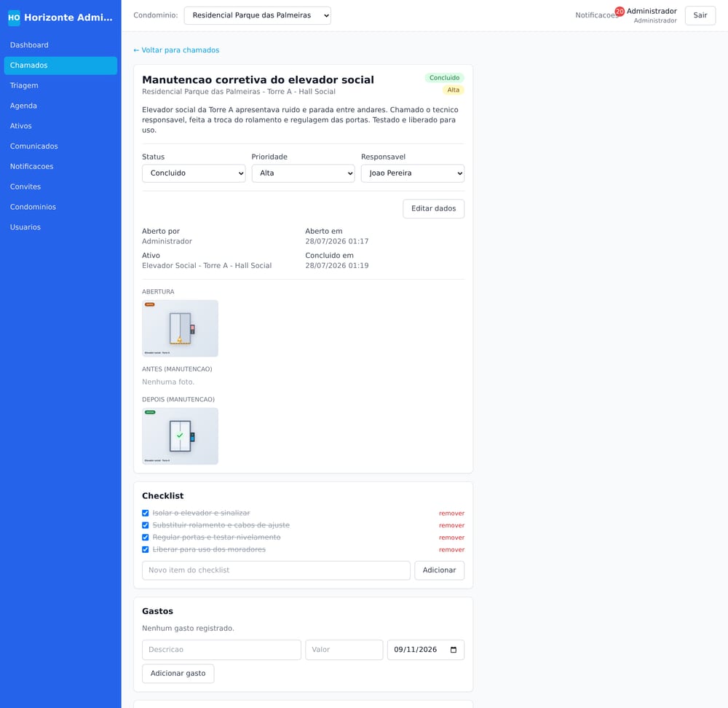
Task: Focus the Valor expense field
Action: 344,650
